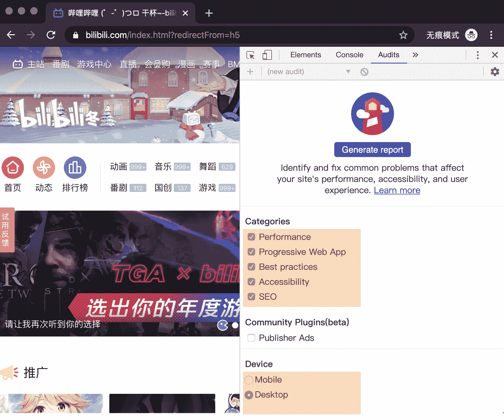
Task: Open a new browser tab
Action: coord(209,13)
